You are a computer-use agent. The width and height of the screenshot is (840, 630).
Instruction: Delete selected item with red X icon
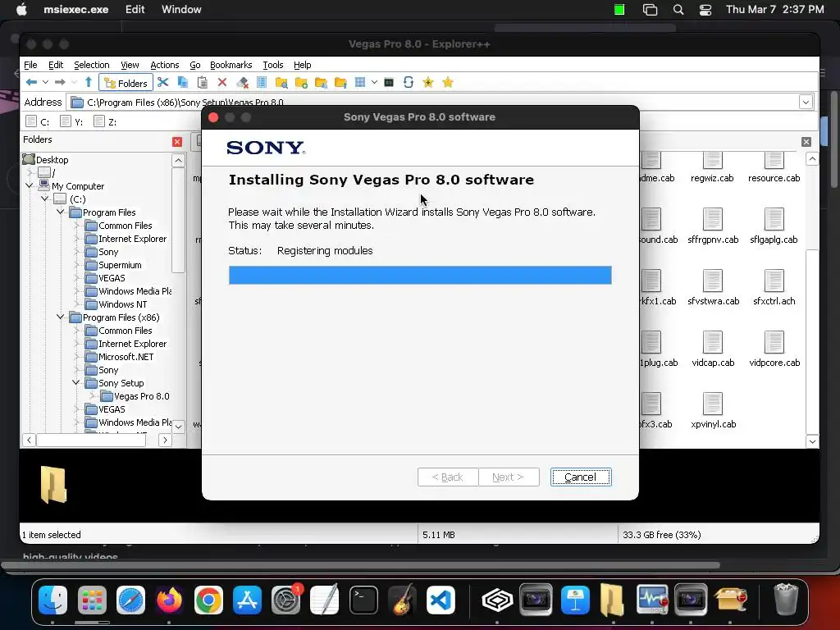[222, 83]
